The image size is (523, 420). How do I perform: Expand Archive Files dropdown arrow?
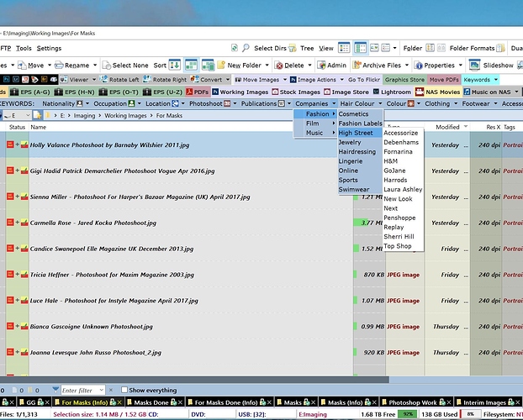(x=407, y=65)
